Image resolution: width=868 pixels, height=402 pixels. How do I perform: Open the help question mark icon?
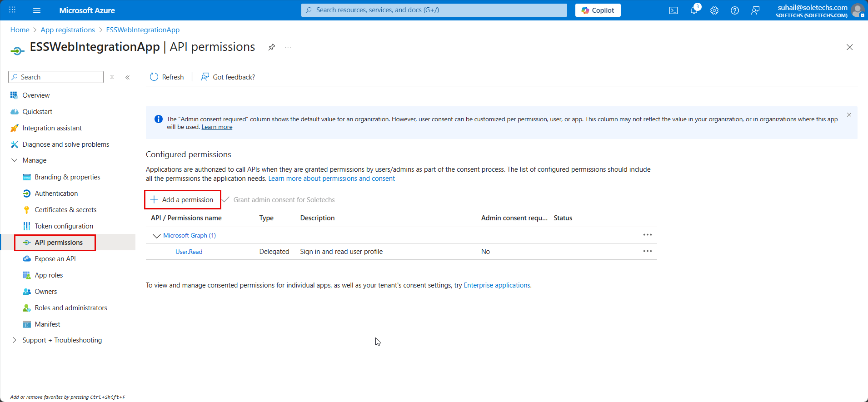[x=735, y=10]
